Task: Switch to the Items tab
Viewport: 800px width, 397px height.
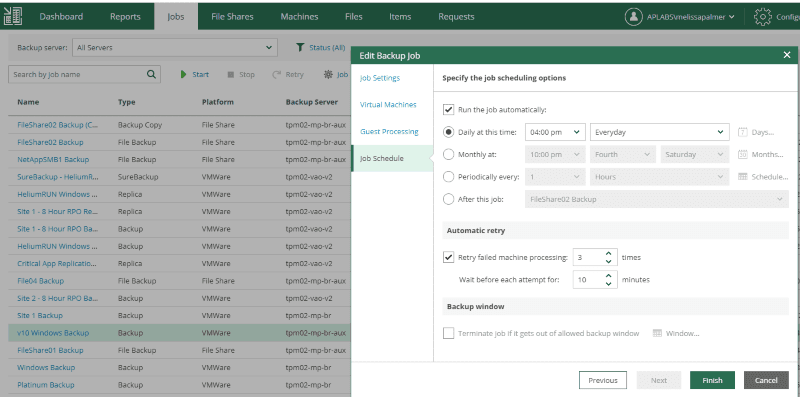Action: tap(400, 16)
